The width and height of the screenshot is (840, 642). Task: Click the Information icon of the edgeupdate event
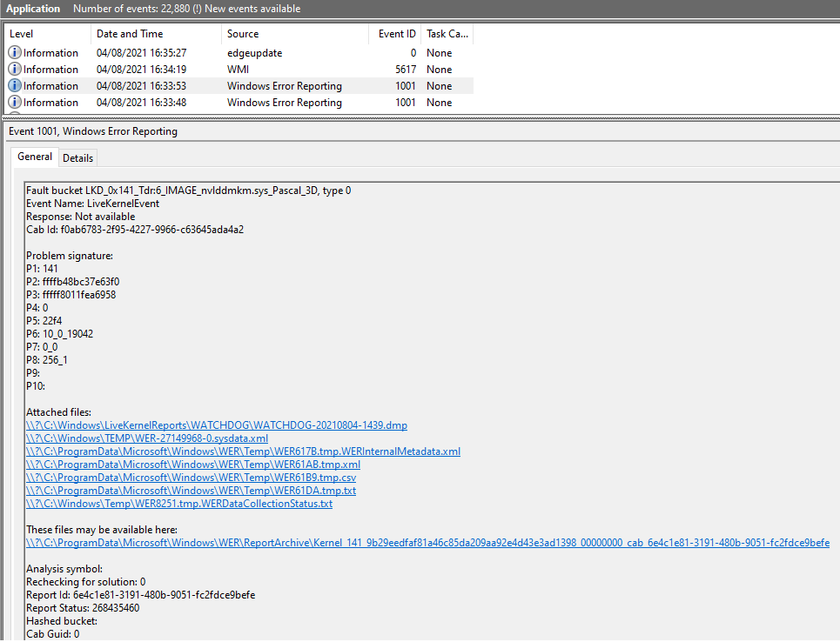tap(15, 52)
